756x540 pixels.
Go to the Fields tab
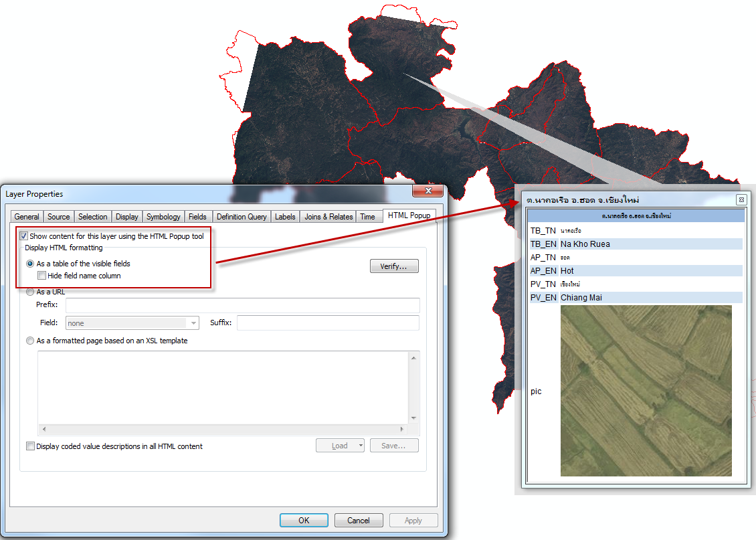pos(197,217)
